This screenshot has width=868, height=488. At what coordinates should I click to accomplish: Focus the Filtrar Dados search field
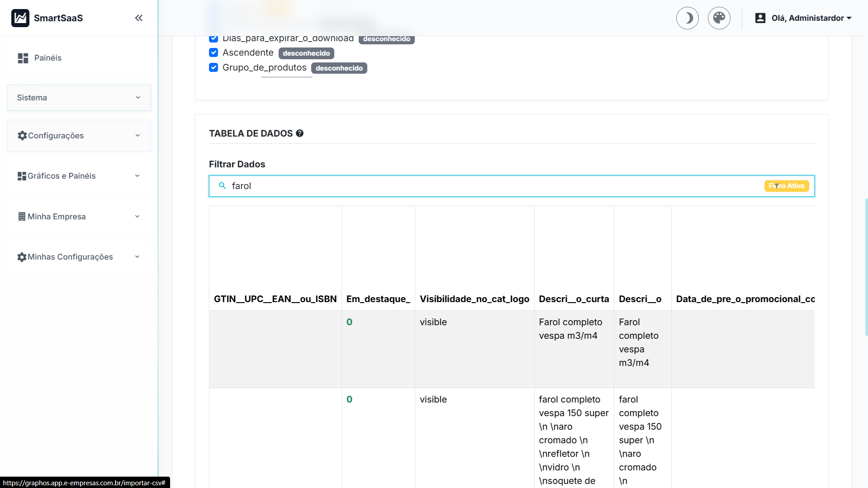click(x=512, y=186)
